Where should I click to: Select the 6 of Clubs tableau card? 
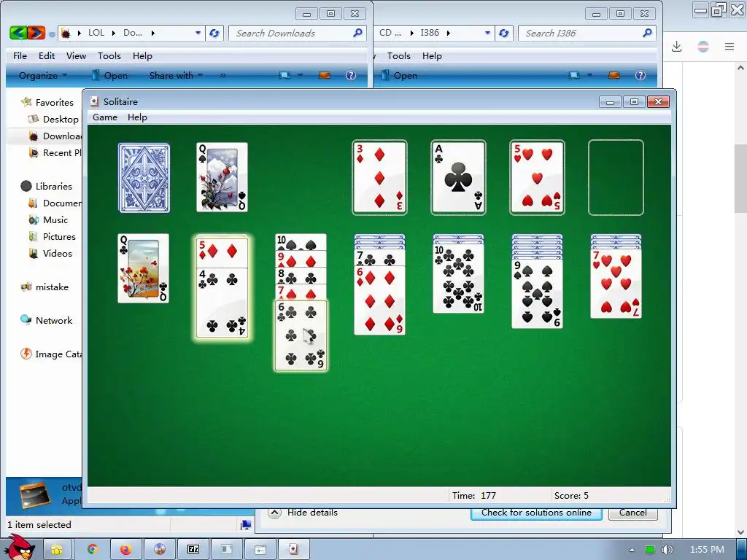(x=301, y=335)
